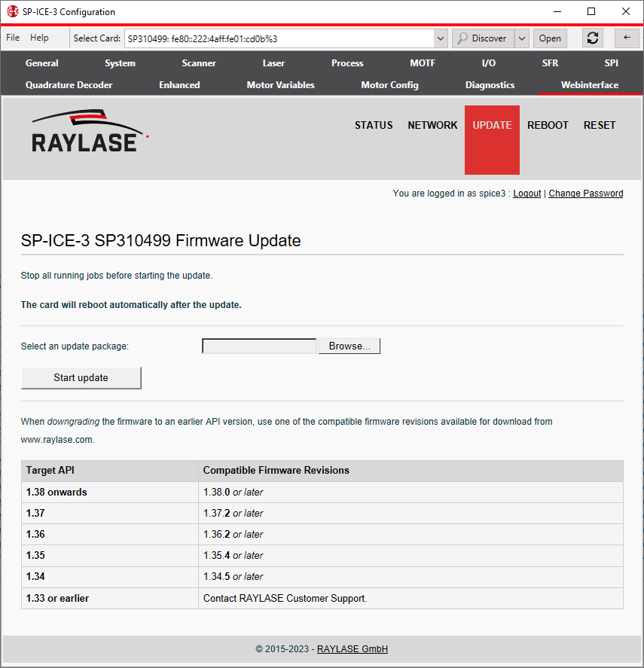Switch to the General tab
Screen dimensions: 644x668
(x=41, y=63)
